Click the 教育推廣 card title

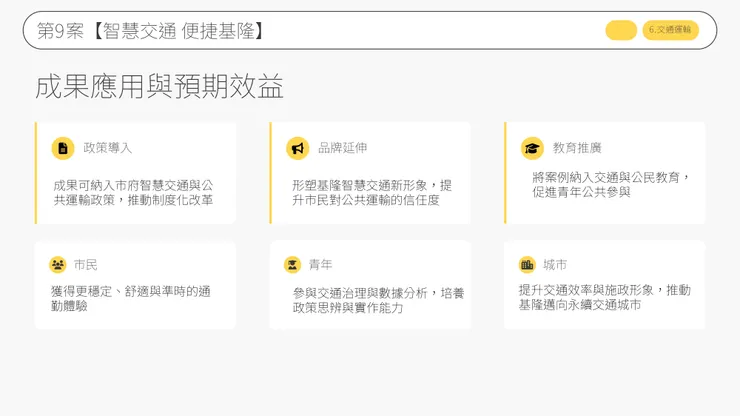click(577, 148)
